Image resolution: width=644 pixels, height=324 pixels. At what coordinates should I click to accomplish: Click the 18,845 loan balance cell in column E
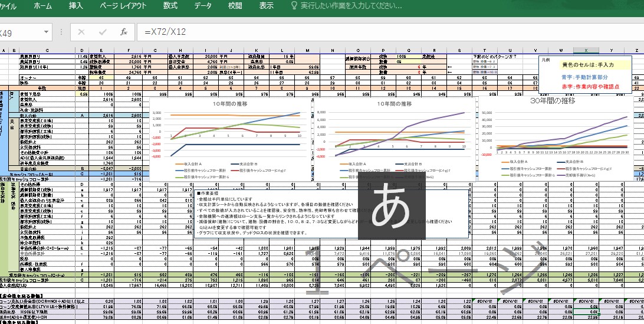[x=101, y=284]
